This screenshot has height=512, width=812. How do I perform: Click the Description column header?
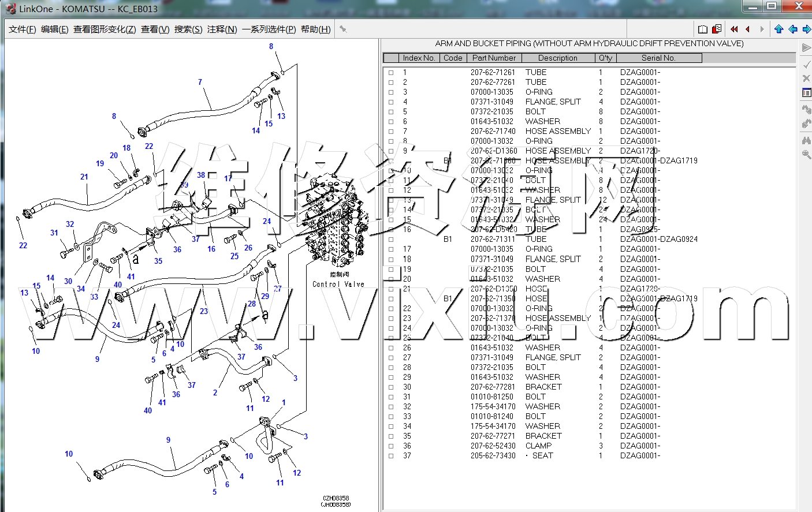557,58
